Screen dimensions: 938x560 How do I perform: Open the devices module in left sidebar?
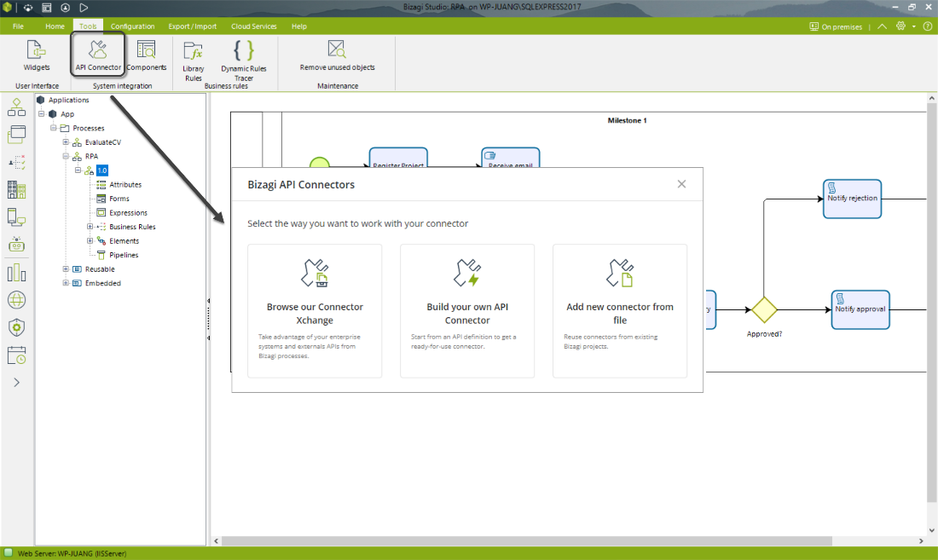pyautogui.click(x=17, y=217)
